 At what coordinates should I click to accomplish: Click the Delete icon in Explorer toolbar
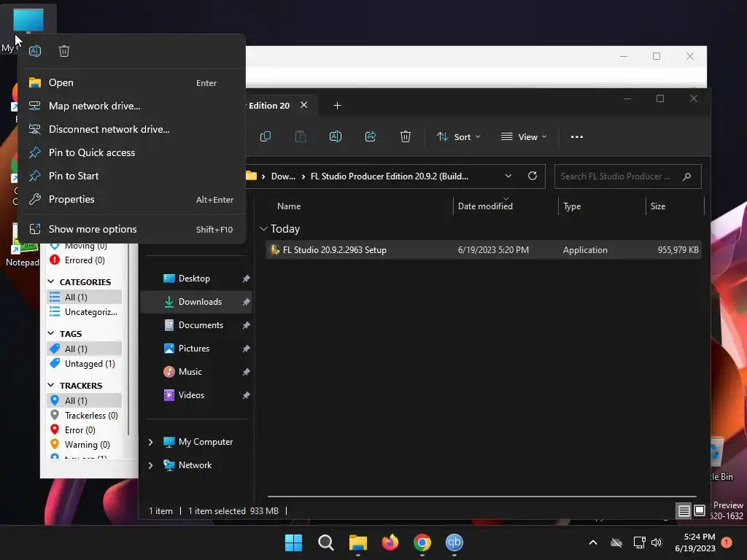pyautogui.click(x=406, y=136)
